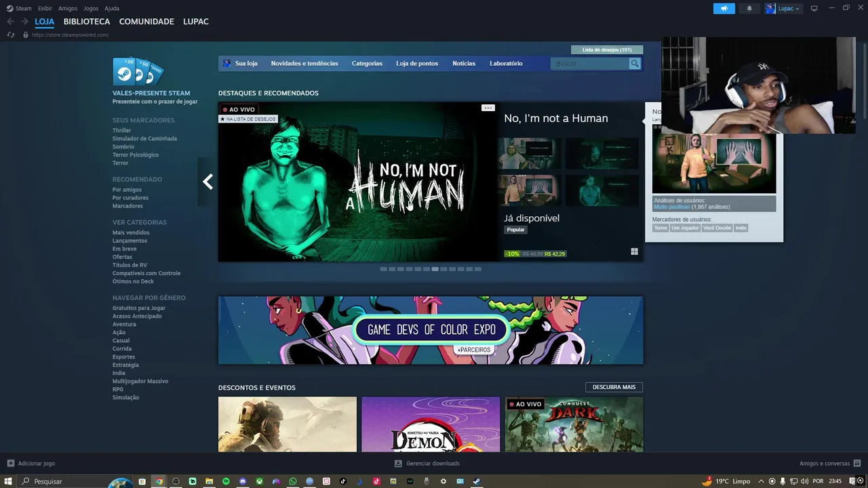Select the Terror Psicológico tag

[136, 155]
